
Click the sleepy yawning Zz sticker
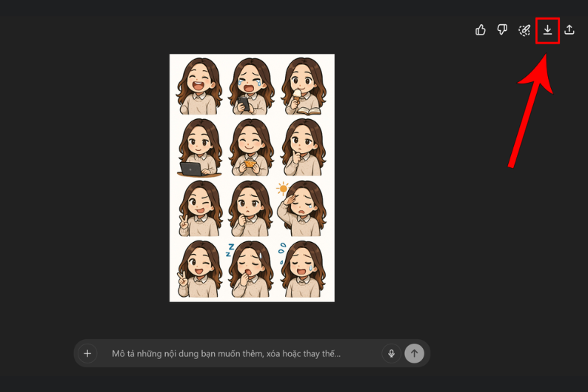(x=250, y=270)
